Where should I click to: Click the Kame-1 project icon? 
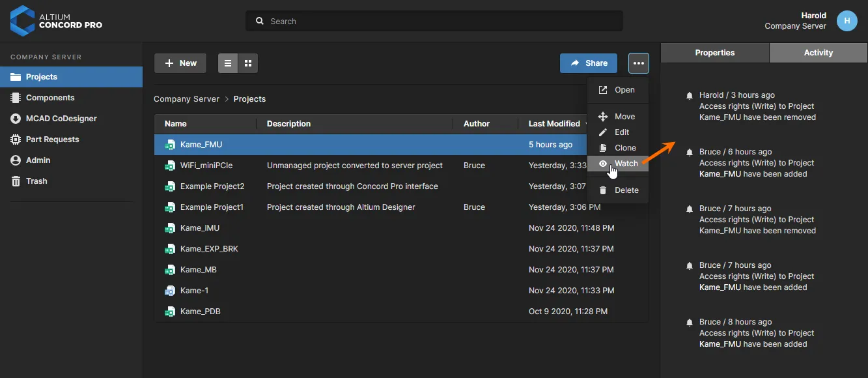pos(170,291)
